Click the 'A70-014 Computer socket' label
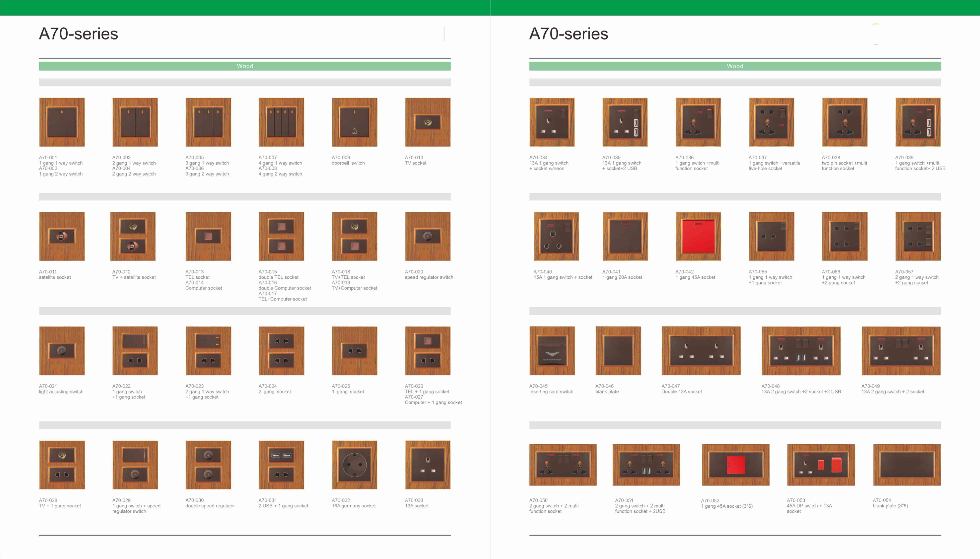 (204, 285)
